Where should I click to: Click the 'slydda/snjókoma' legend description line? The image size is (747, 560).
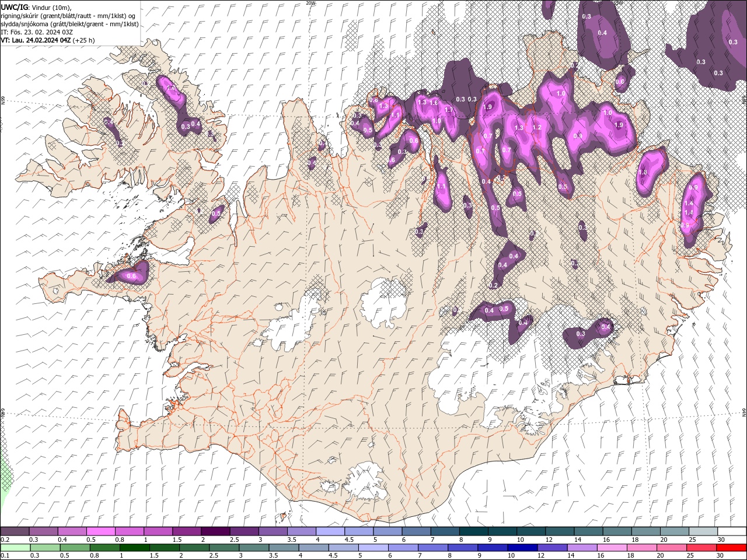click(69, 23)
